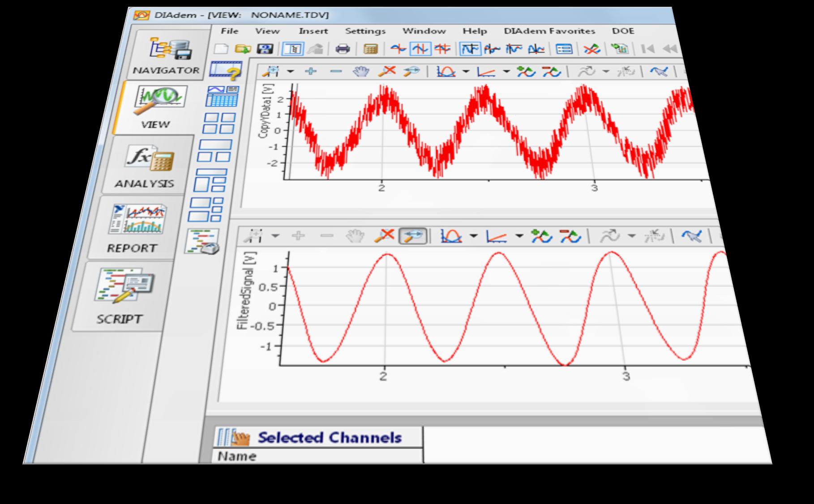Click the remove curves icon in main toolbar

point(592,49)
